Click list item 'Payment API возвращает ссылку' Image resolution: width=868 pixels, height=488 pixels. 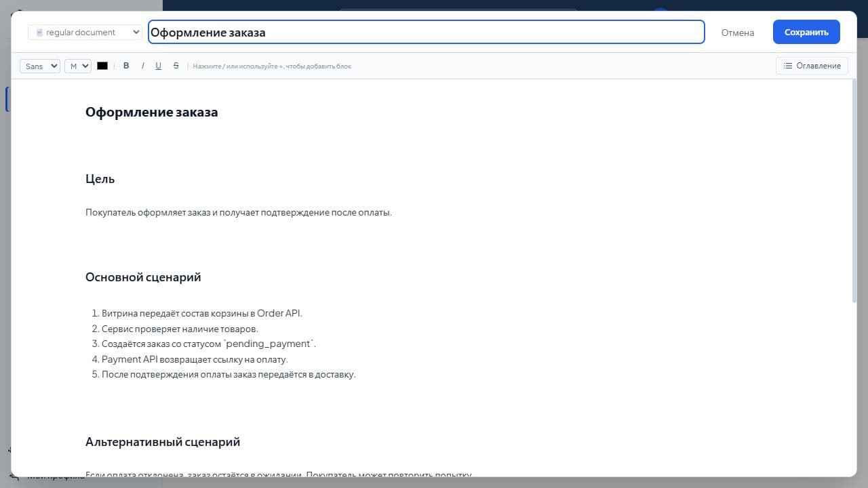[x=195, y=359]
